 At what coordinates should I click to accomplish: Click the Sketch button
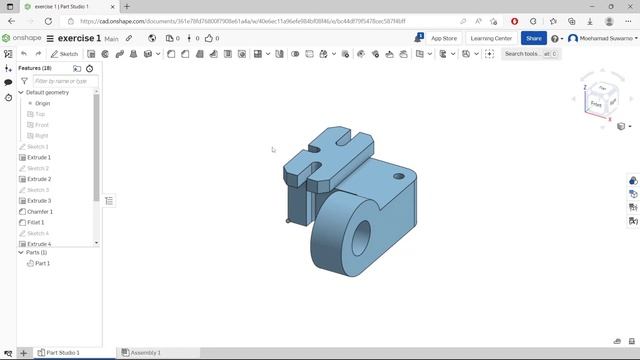coord(64,54)
